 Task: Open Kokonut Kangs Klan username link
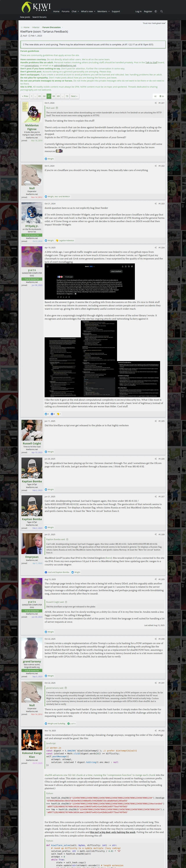point(32,755)
